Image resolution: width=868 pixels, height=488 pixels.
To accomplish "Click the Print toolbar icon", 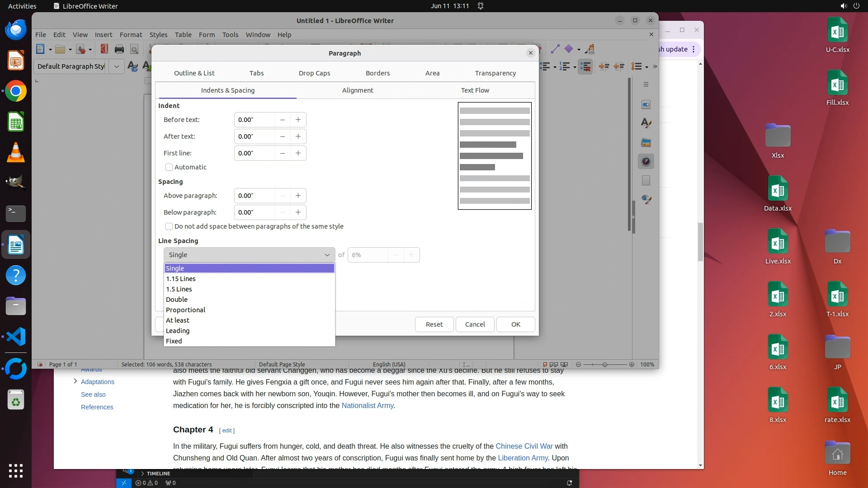I will coord(119,49).
